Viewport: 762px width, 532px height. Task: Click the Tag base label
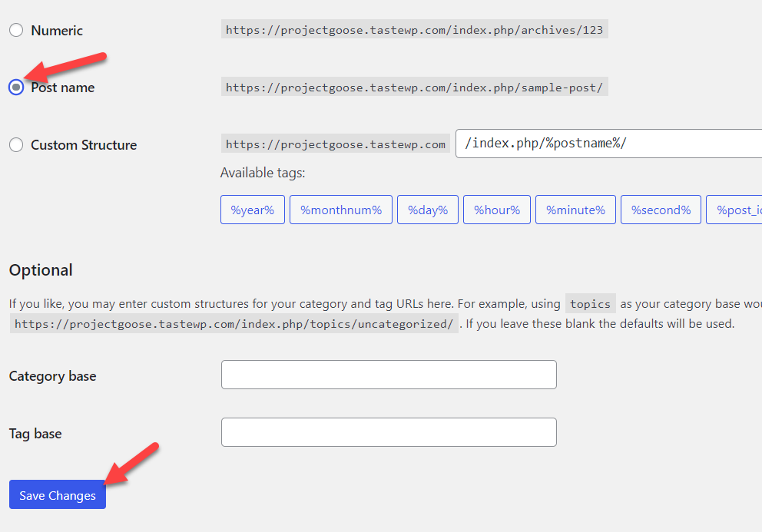click(x=35, y=434)
